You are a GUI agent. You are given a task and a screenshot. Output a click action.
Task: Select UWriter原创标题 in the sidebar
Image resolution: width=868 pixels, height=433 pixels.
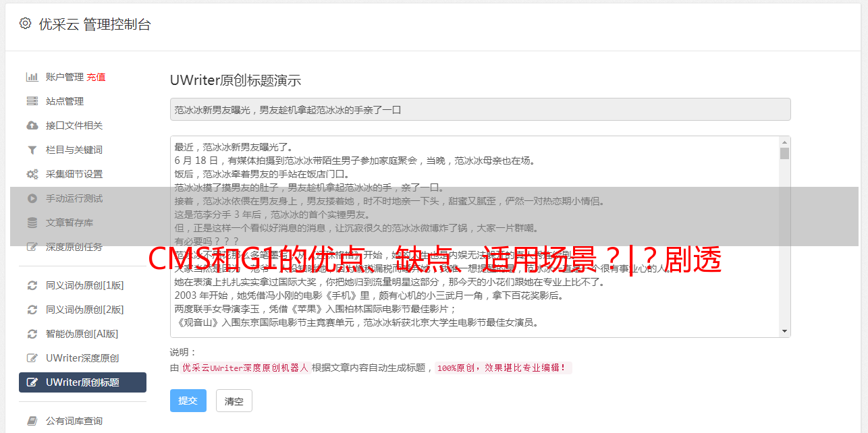[x=82, y=382]
